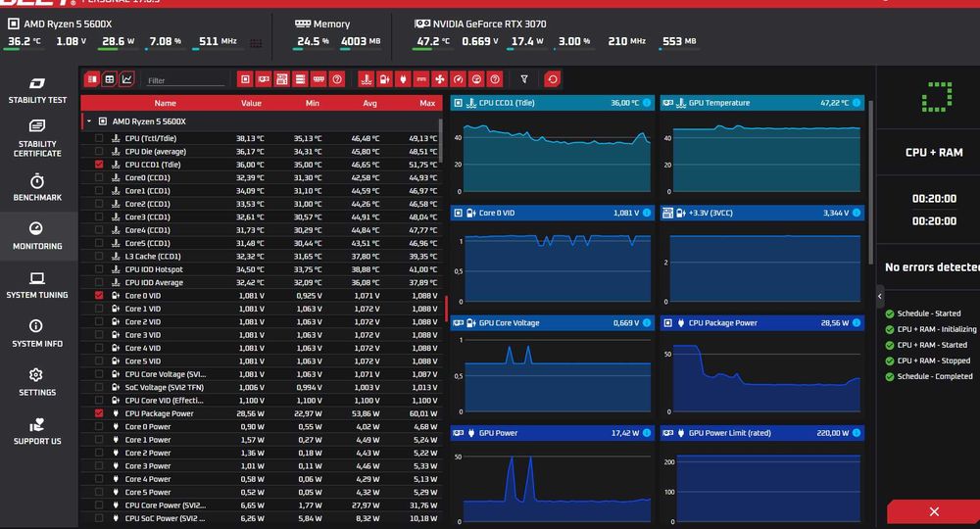Uncheck the CPU Package Power checkbox
This screenshot has width=980, height=529.
(99, 413)
